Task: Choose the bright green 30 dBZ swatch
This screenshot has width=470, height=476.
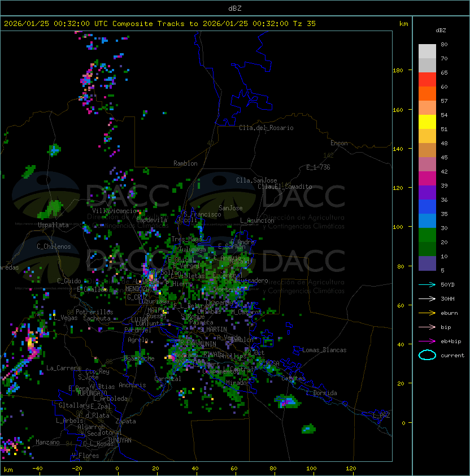Action: pyautogui.click(x=427, y=235)
